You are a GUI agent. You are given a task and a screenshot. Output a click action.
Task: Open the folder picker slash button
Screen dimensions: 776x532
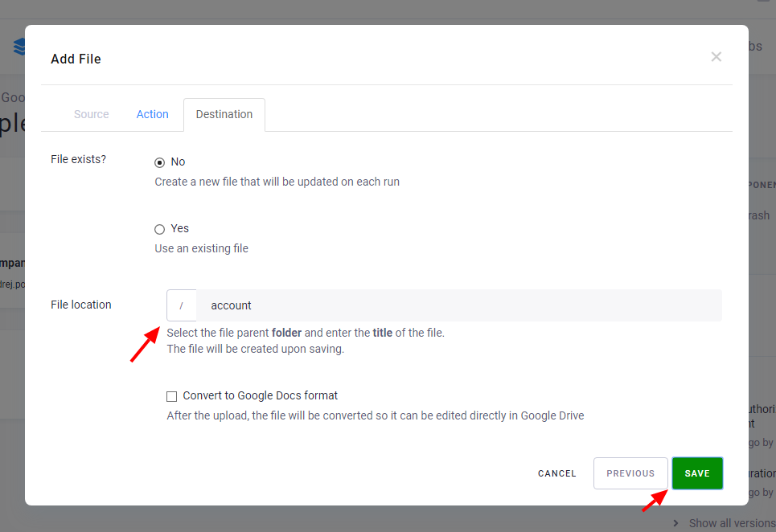182,305
